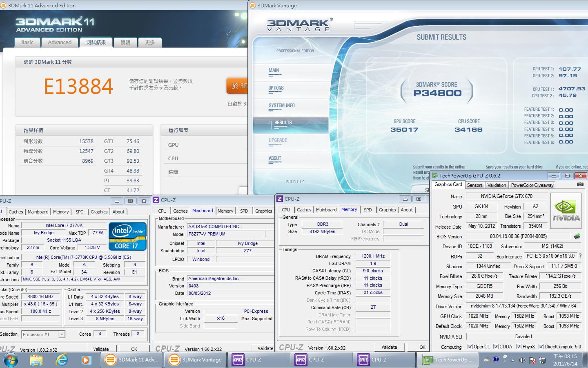This screenshot has width=588, height=368.
Task: Open SYSTEM INFO in 3DMark Vantage
Action: tap(281, 106)
